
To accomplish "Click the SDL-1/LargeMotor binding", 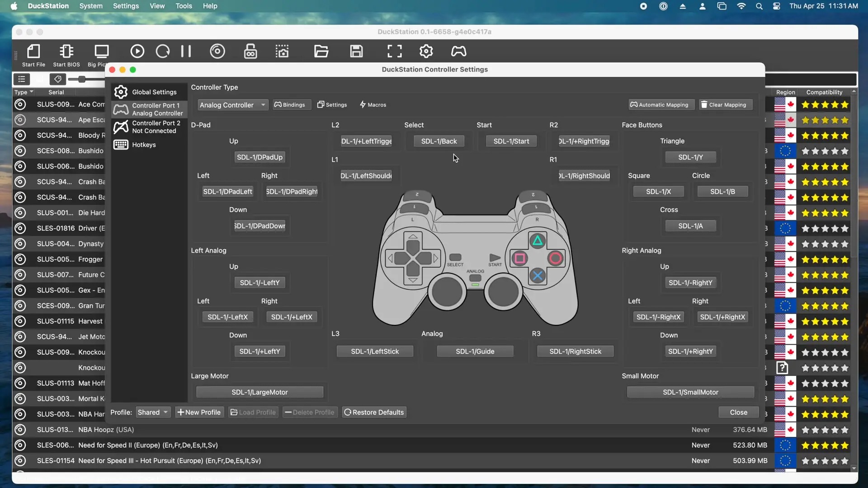I will 259,392.
